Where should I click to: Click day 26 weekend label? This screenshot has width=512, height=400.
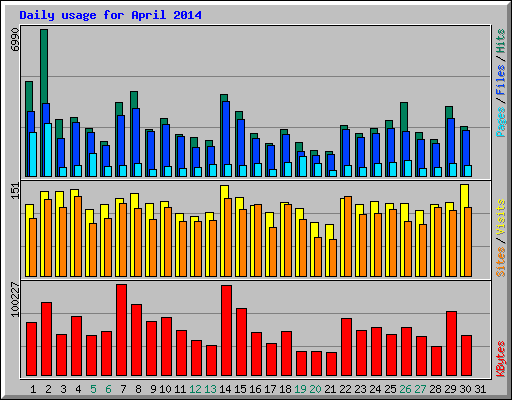(x=405, y=389)
